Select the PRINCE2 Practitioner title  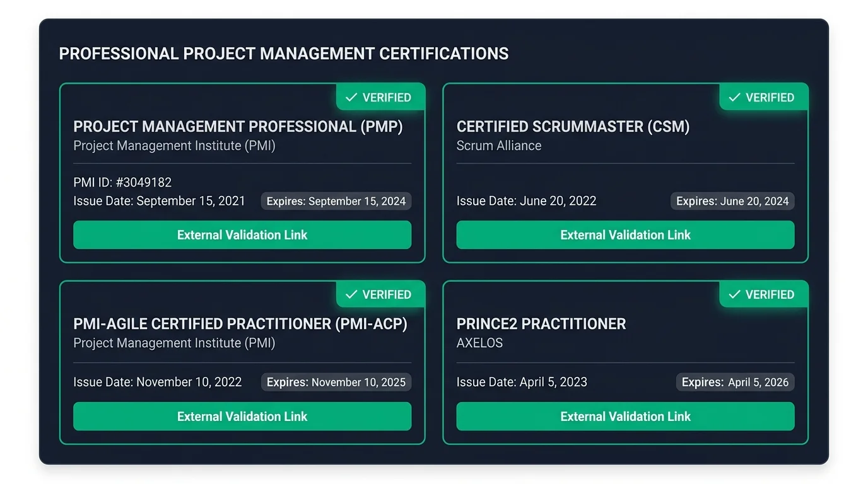541,324
